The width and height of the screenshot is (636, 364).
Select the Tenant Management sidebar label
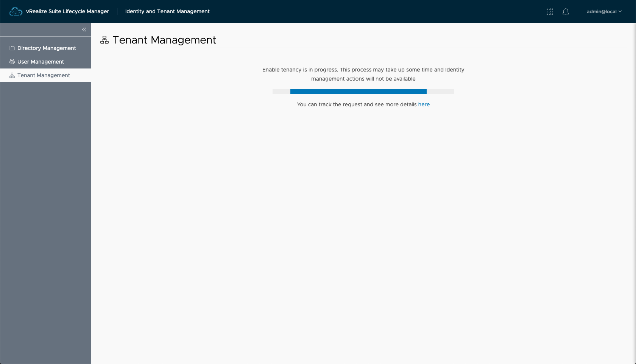pyautogui.click(x=44, y=75)
